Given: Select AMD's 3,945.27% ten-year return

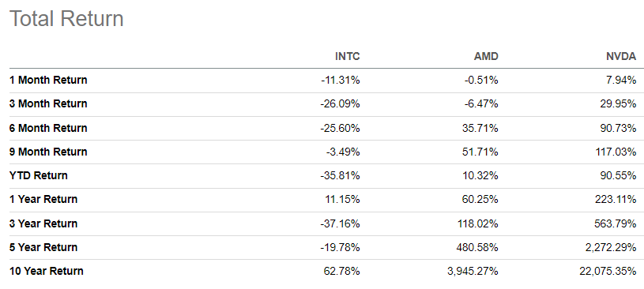Looking at the screenshot, I should (x=473, y=272).
